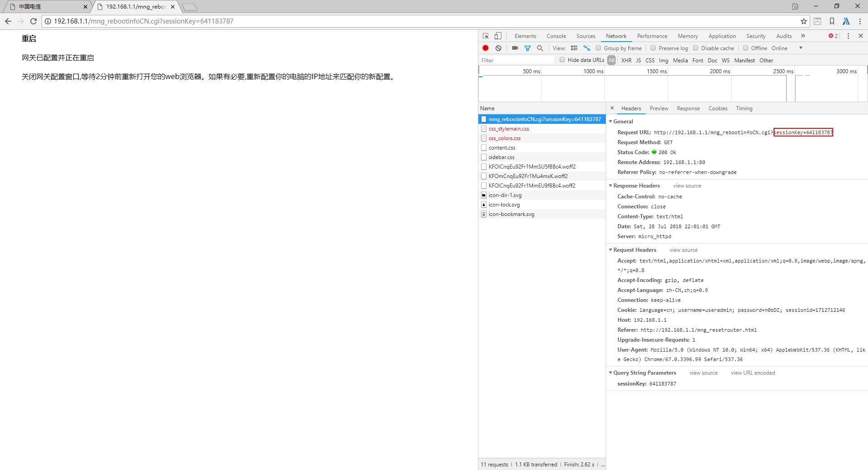The image size is (868, 470).
Task: Click the capture screenshots camera icon
Action: [515, 48]
